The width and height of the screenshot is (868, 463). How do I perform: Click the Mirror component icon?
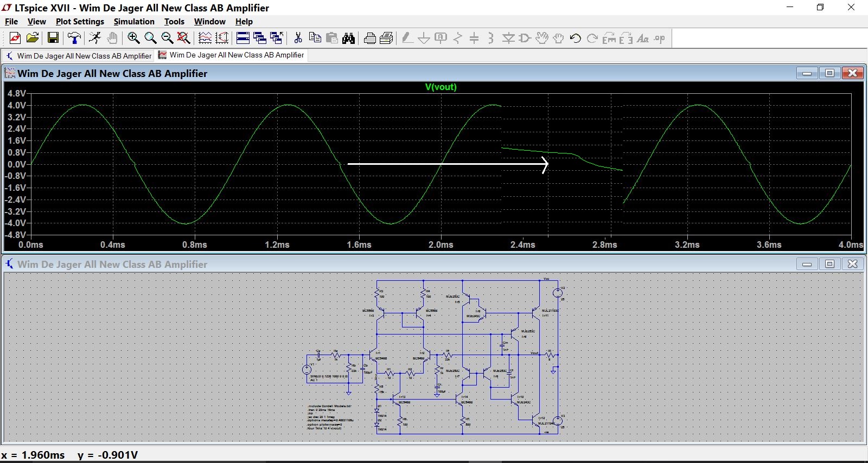point(626,38)
